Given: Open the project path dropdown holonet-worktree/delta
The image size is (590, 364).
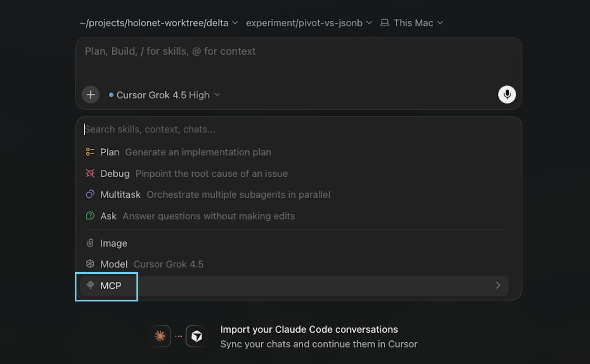Looking at the screenshot, I should point(159,23).
